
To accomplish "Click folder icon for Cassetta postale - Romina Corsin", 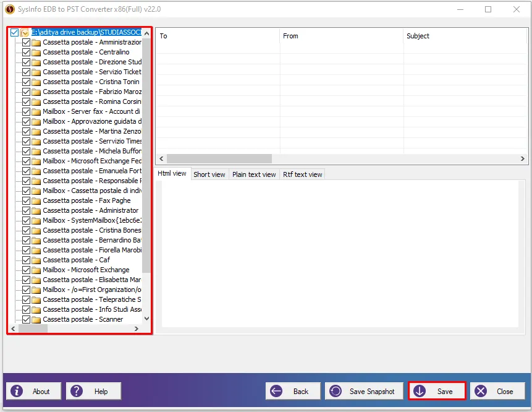I will click(36, 102).
